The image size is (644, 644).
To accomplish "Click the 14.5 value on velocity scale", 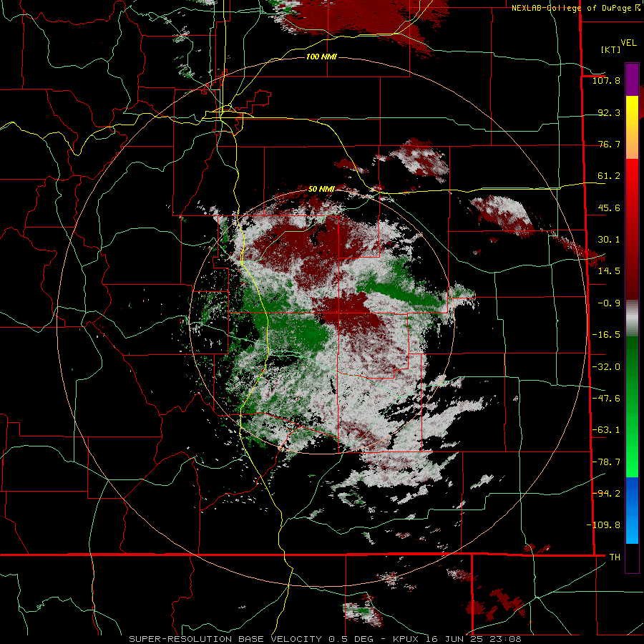I will 609,271.
